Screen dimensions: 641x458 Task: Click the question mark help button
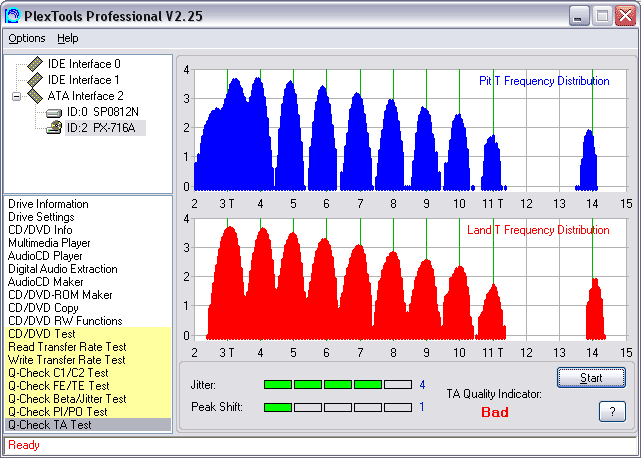pyautogui.click(x=612, y=411)
